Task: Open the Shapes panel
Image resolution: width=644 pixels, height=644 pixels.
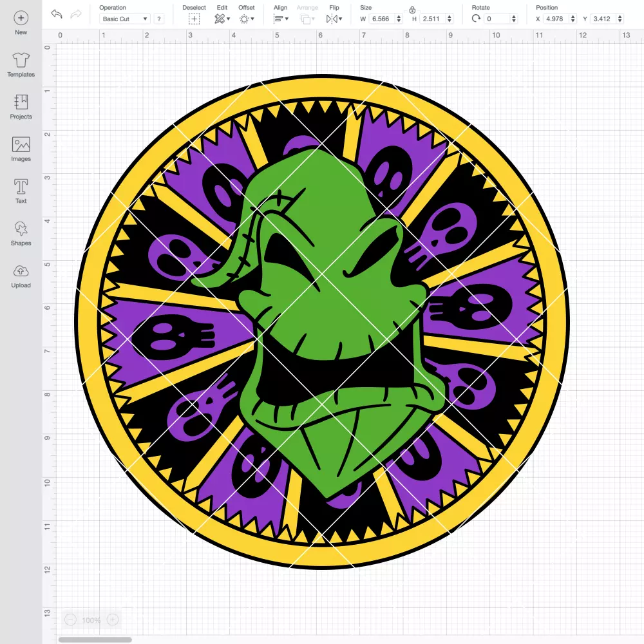Action: coord(21,234)
